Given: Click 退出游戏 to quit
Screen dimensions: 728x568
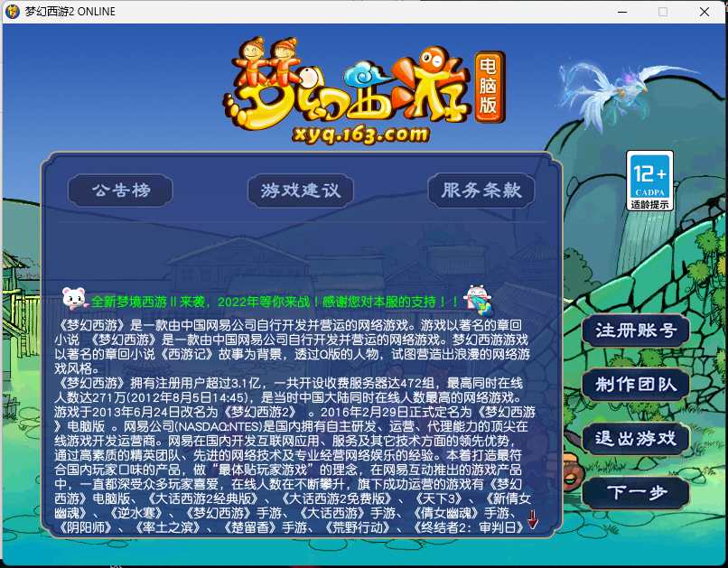Looking at the screenshot, I should tap(636, 438).
